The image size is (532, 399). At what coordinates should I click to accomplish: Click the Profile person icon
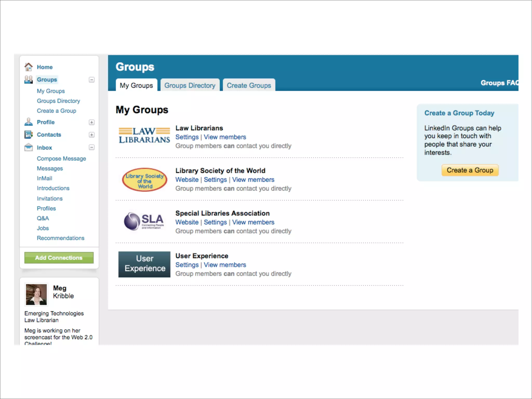click(x=29, y=122)
